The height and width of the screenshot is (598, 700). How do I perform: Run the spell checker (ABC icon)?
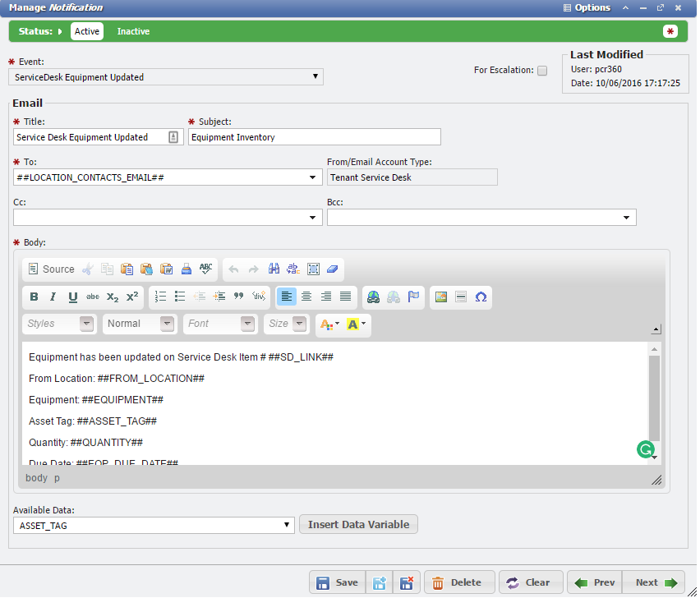click(205, 269)
